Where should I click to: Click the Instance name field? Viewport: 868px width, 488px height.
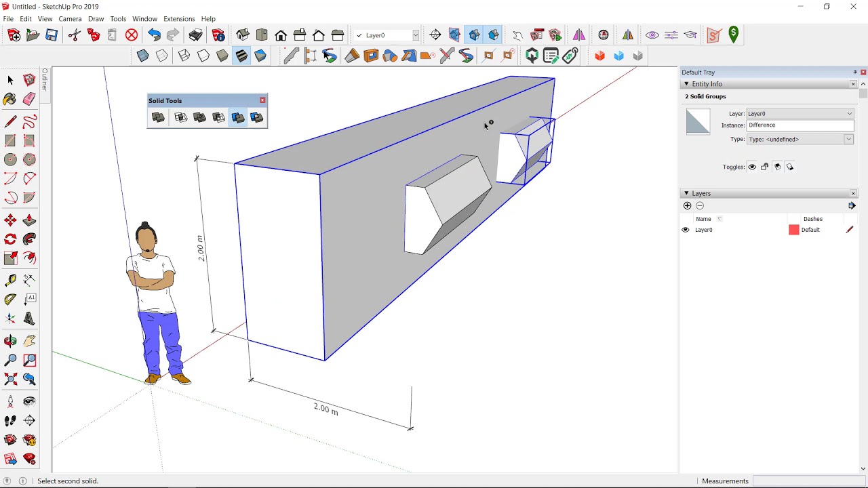800,125
